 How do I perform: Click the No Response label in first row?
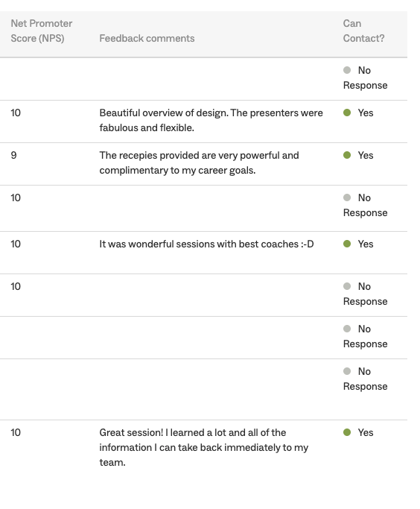[366, 78]
